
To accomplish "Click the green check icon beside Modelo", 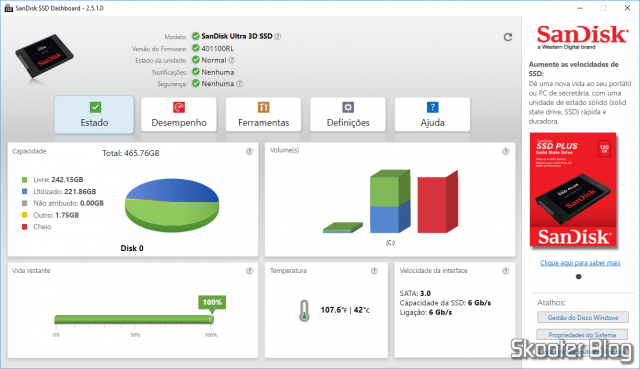I will click(196, 36).
